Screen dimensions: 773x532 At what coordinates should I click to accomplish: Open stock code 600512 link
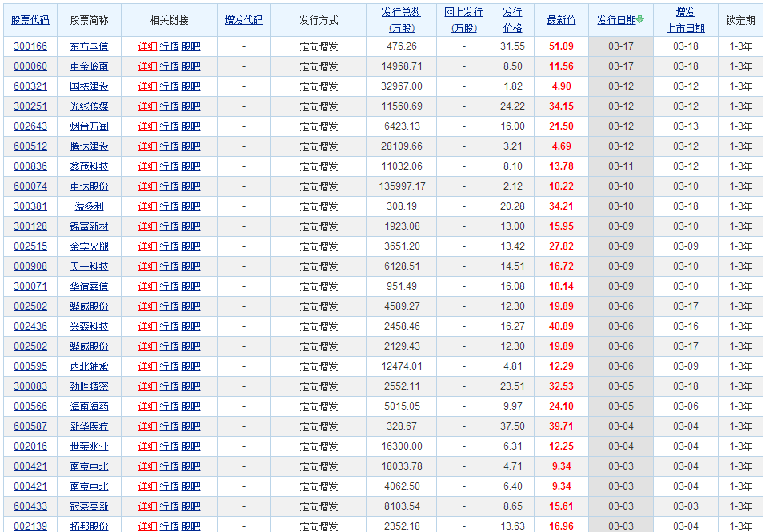pyautogui.click(x=30, y=146)
